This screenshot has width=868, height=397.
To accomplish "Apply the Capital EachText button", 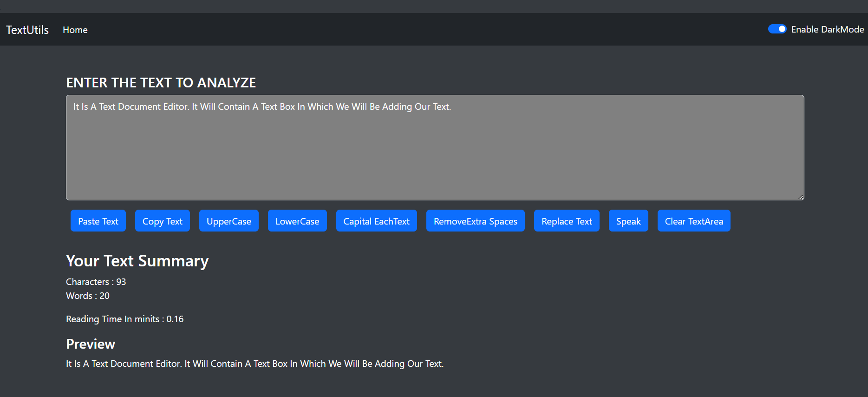I will coord(377,221).
